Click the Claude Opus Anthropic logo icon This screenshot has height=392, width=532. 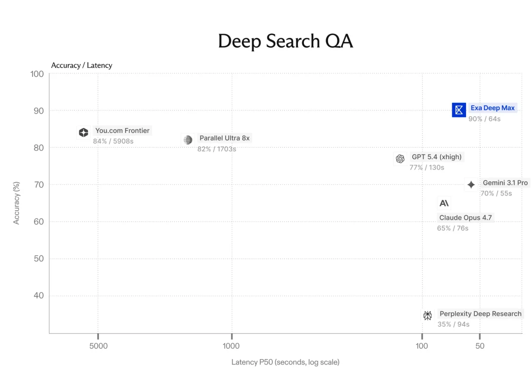coord(444,203)
